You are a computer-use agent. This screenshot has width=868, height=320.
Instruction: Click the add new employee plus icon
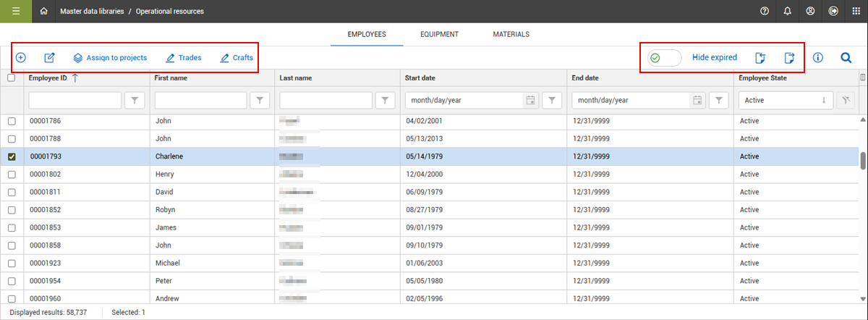point(21,58)
